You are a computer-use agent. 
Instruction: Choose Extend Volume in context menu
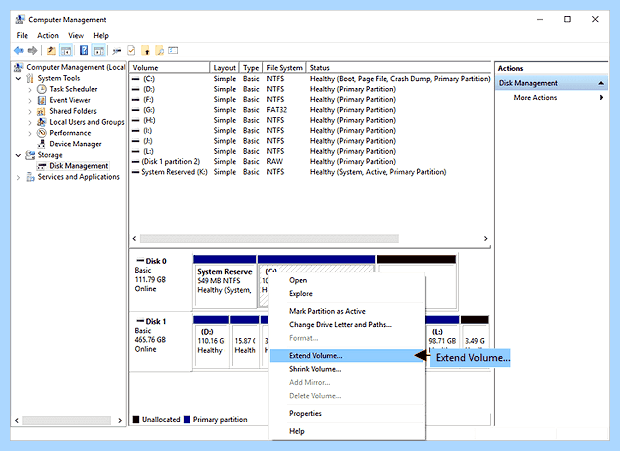coord(346,355)
